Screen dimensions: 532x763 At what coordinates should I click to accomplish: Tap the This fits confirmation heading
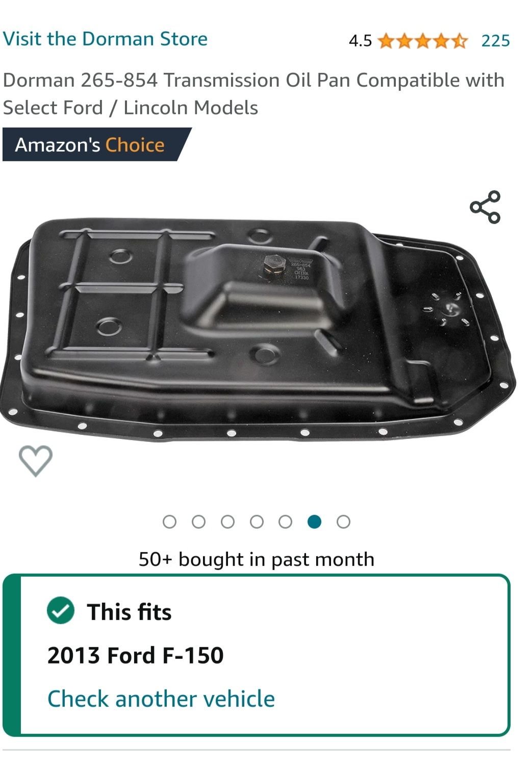129,611
